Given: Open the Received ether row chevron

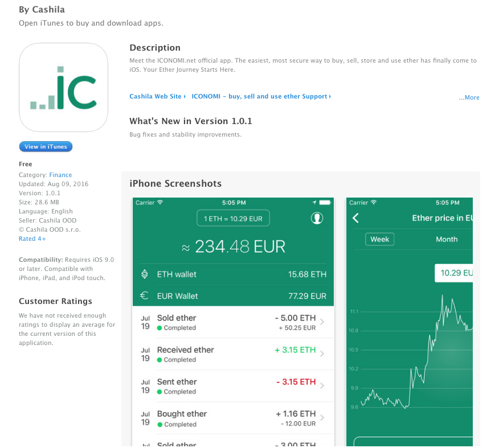Looking at the screenshot, I should pyautogui.click(x=322, y=354).
